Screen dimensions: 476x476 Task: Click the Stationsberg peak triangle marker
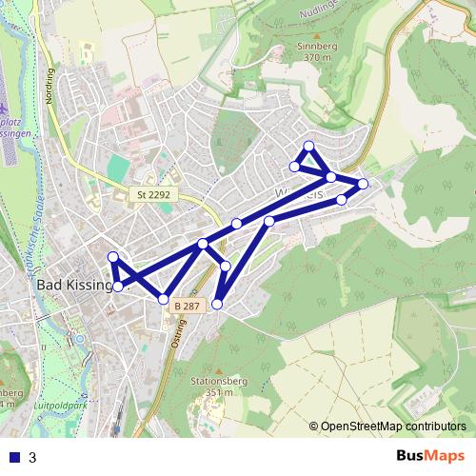click(218, 371)
